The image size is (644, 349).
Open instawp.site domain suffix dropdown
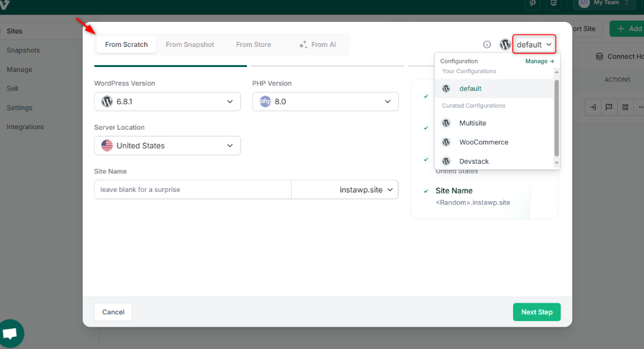click(345, 189)
